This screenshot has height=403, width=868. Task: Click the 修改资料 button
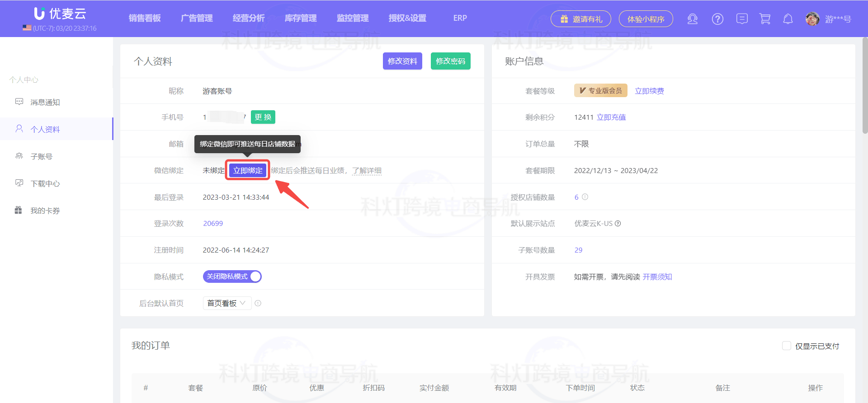pos(402,61)
